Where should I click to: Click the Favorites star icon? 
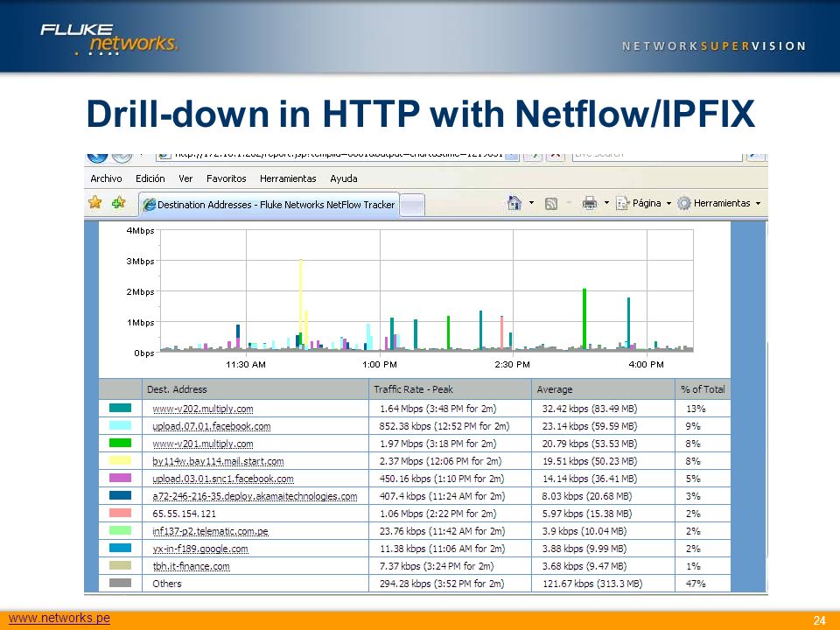click(x=95, y=202)
